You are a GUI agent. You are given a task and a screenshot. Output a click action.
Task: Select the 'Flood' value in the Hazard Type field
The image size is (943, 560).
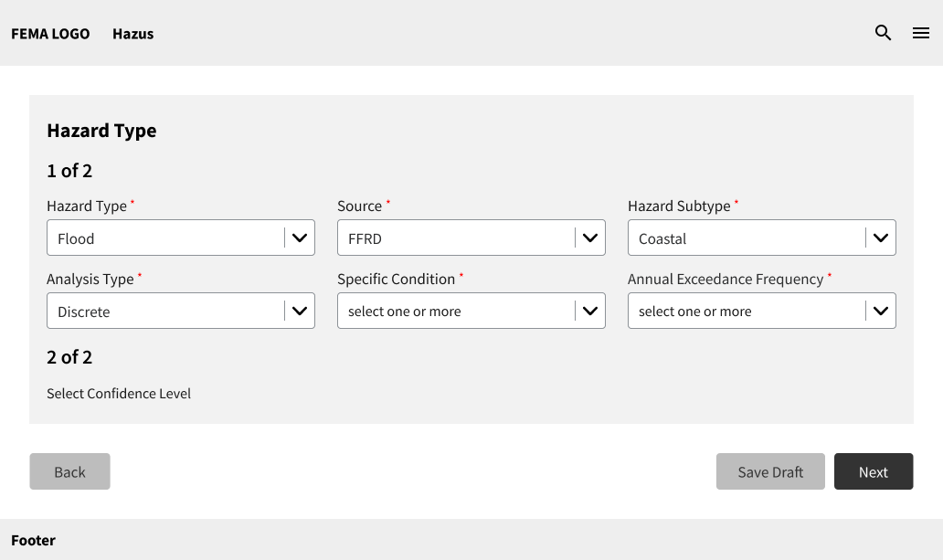point(76,238)
